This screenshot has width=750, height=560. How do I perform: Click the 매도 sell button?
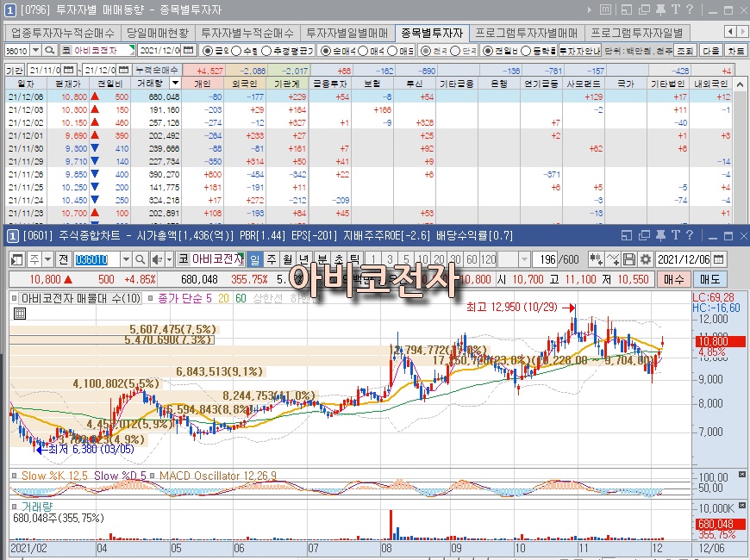click(x=709, y=279)
